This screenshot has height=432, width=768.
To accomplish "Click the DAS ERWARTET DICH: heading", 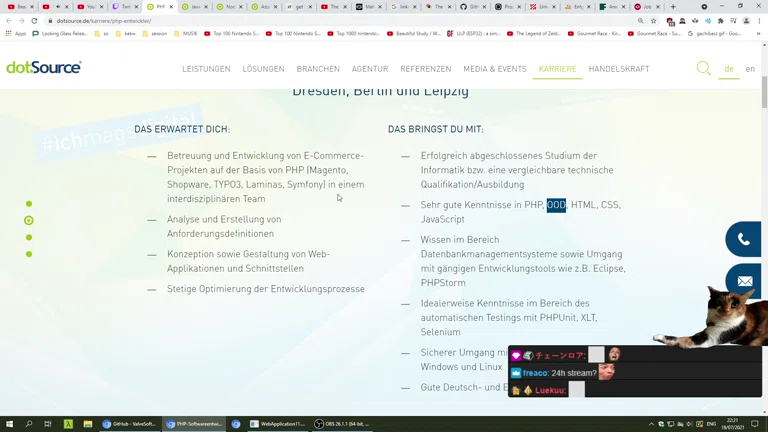I will tap(182, 129).
